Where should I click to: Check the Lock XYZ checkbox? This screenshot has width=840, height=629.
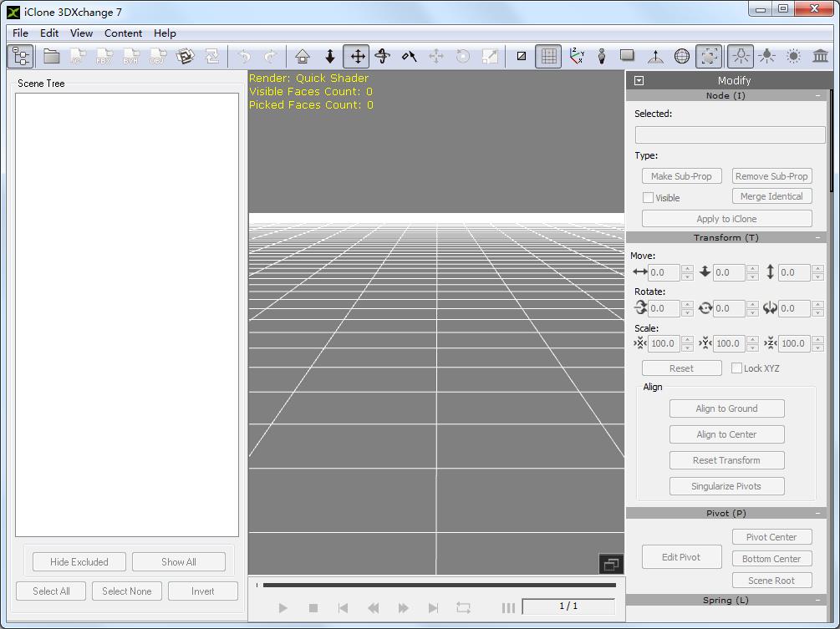pyautogui.click(x=736, y=368)
